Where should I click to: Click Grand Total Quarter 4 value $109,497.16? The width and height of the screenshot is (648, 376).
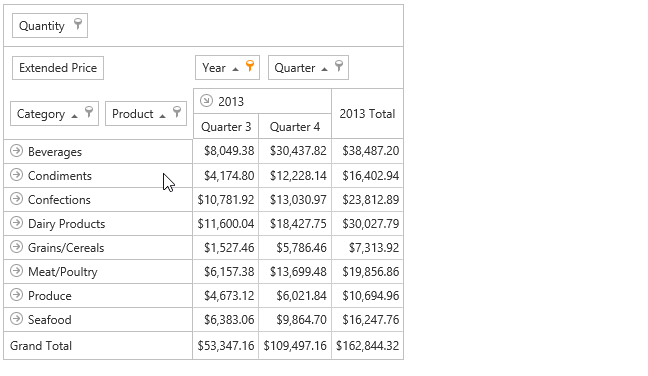pos(295,345)
